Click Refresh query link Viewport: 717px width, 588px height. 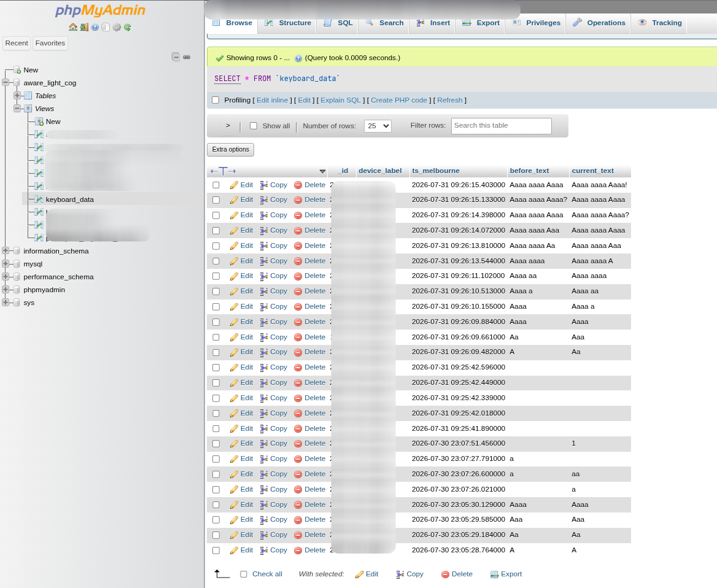449,100
